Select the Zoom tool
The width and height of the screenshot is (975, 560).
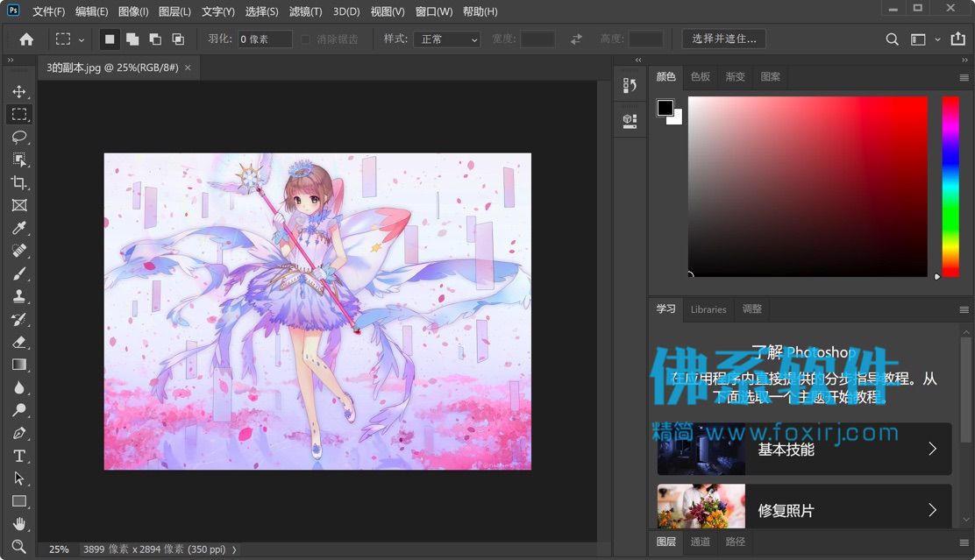tap(19, 546)
